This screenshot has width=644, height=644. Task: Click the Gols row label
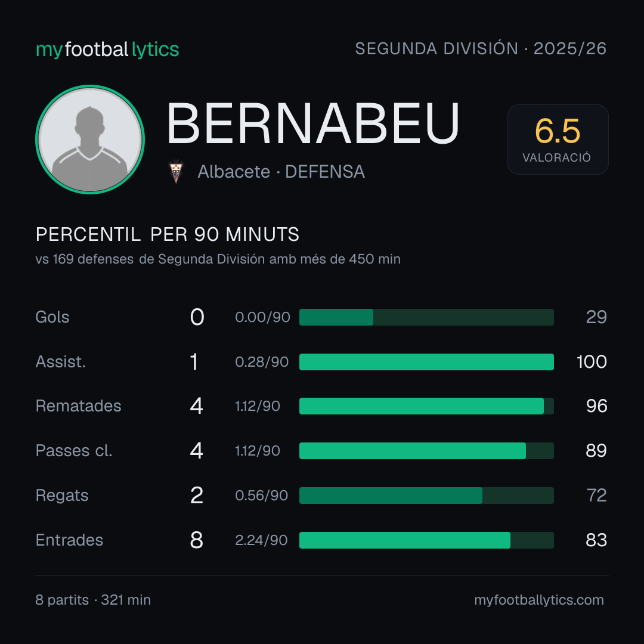pos(52,317)
